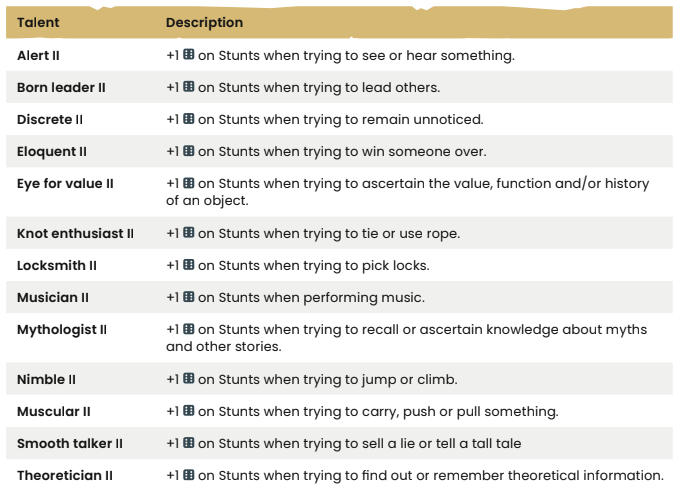The height and width of the screenshot is (498, 681).
Task: Click the dice icon in Discrete II row
Action: point(188,119)
